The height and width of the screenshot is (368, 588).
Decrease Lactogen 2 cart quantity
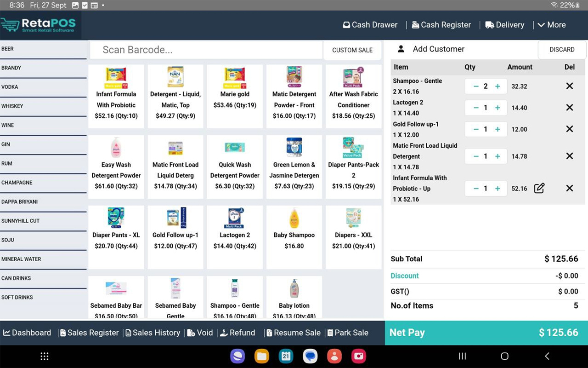(475, 108)
